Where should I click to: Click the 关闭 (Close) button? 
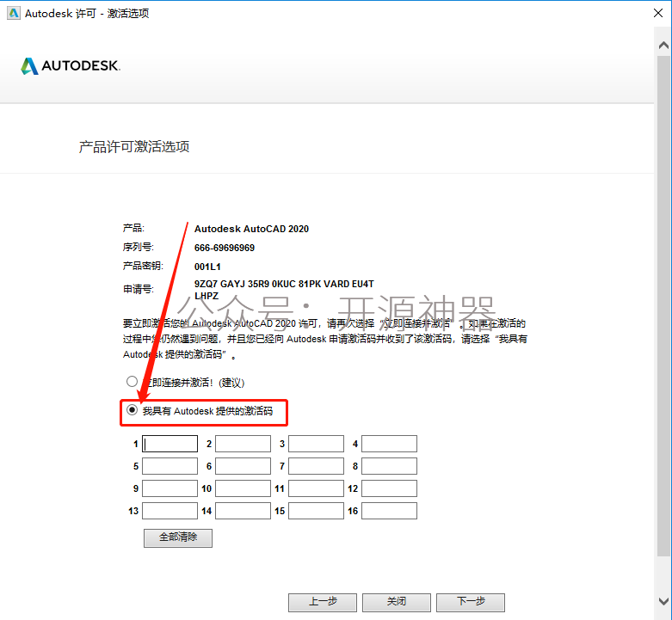point(397,602)
